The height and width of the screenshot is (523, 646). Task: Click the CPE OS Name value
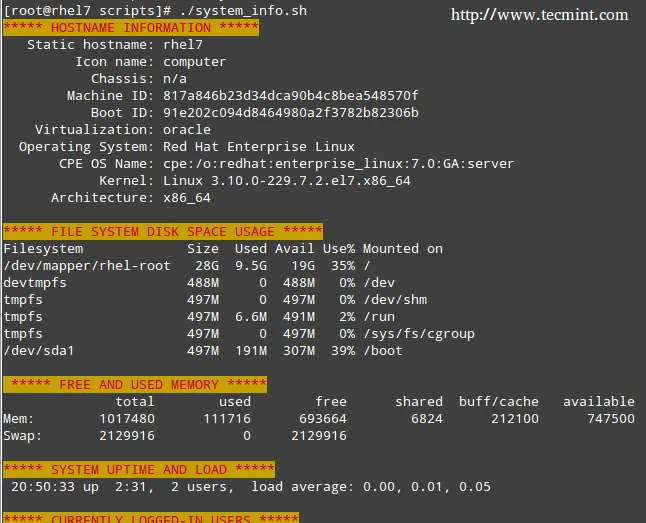tap(338, 164)
